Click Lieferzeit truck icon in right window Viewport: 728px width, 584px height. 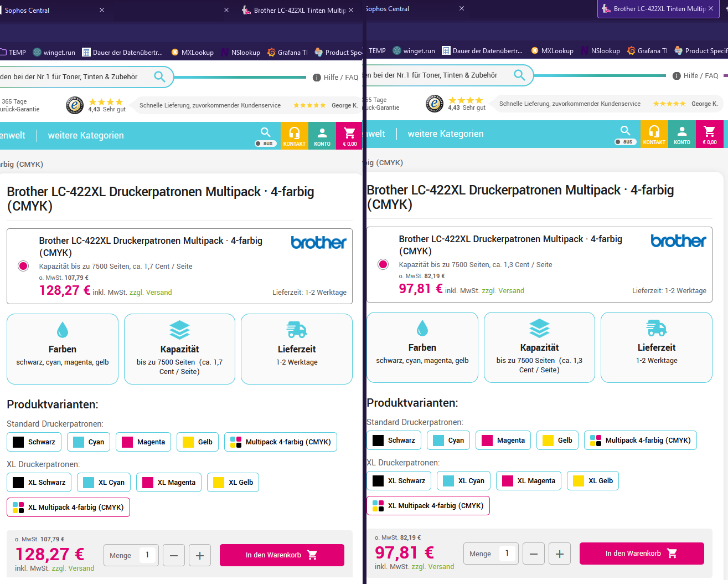pos(657,329)
